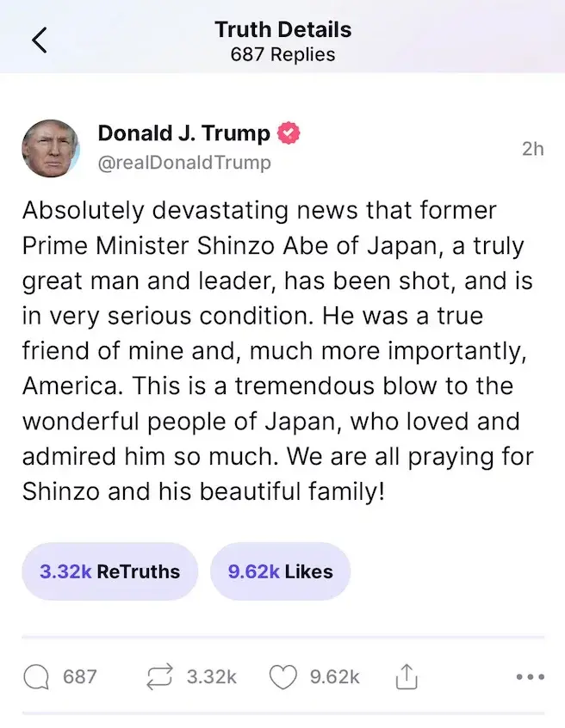Open the Donald J. Trump display name
This screenshot has height=728, width=565.
click(183, 133)
